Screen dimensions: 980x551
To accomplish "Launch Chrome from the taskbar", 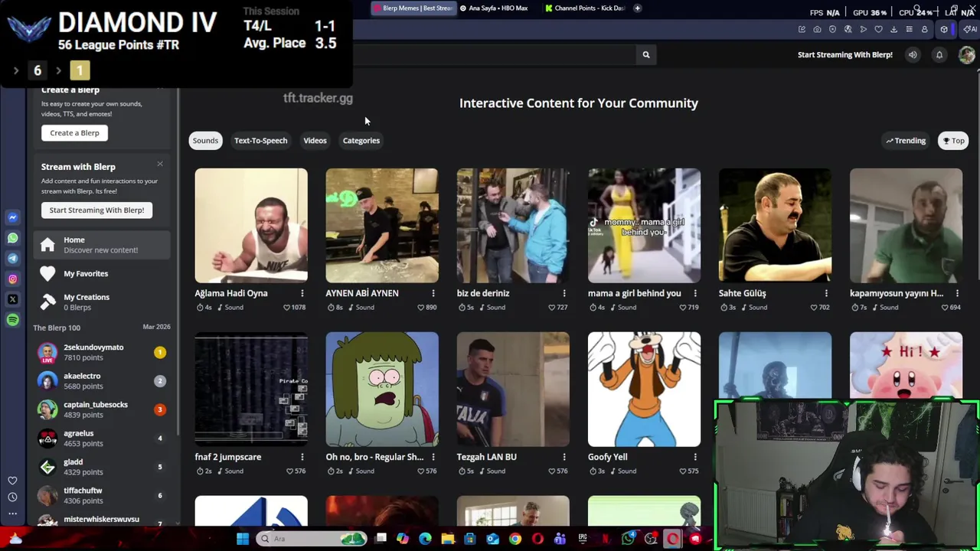I will [514, 539].
